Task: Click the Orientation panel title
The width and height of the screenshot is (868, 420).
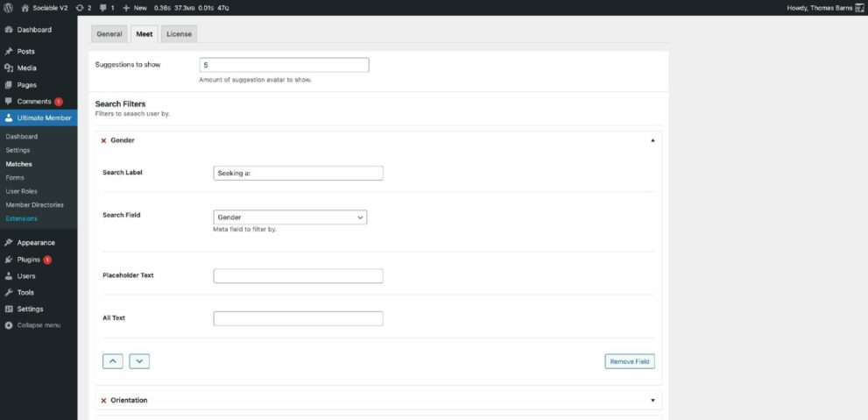Action: click(x=129, y=400)
